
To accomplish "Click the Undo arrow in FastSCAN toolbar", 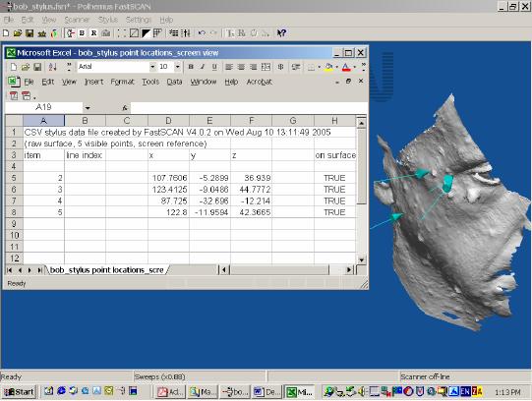I will click(202, 33).
